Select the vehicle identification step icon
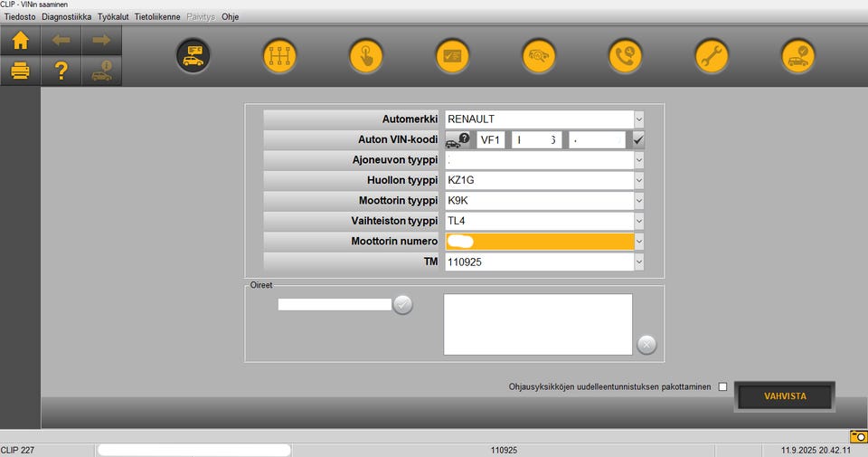Image resolution: width=868 pixels, height=457 pixels. click(x=193, y=55)
